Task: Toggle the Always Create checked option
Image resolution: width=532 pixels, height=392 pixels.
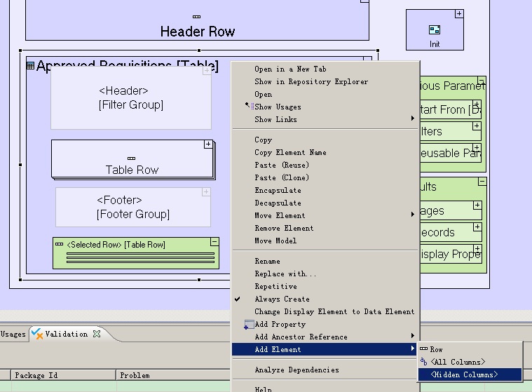Action: click(282, 299)
